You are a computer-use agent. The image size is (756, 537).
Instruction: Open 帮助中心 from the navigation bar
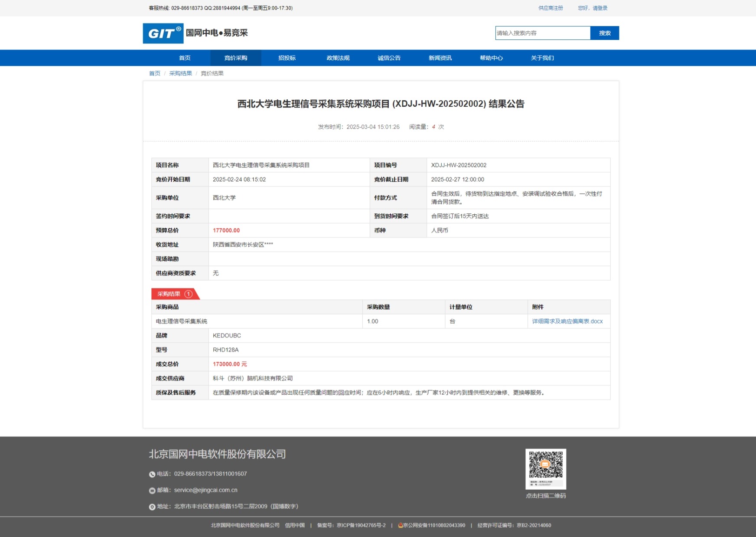(491, 58)
